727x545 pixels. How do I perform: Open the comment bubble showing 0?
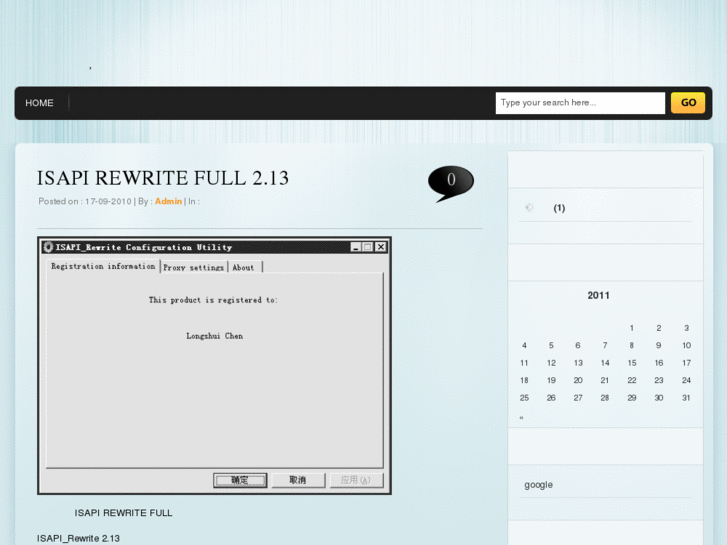(451, 183)
